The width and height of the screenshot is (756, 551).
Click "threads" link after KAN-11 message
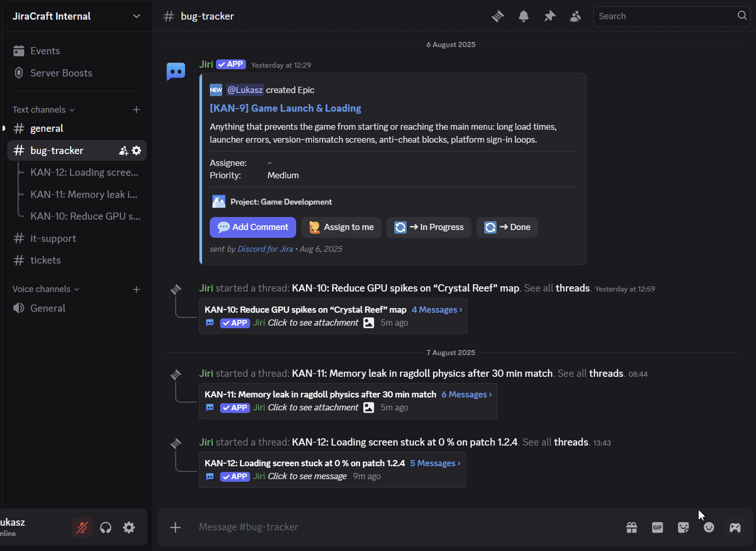(x=606, y=373)
